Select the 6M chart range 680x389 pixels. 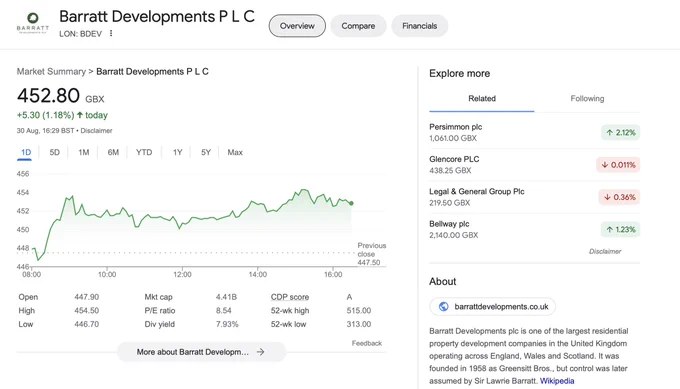pyautogui.click(x=113, y=152)
